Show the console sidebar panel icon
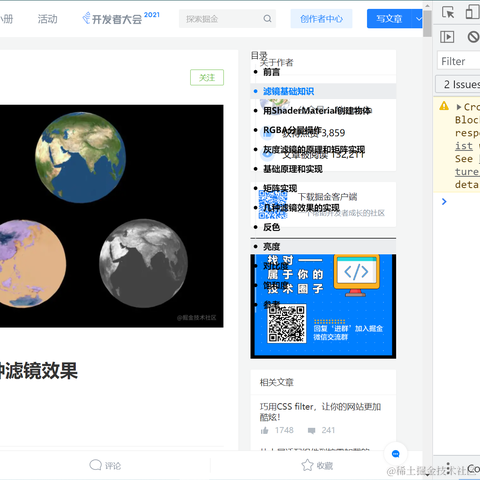 [447, 36]
